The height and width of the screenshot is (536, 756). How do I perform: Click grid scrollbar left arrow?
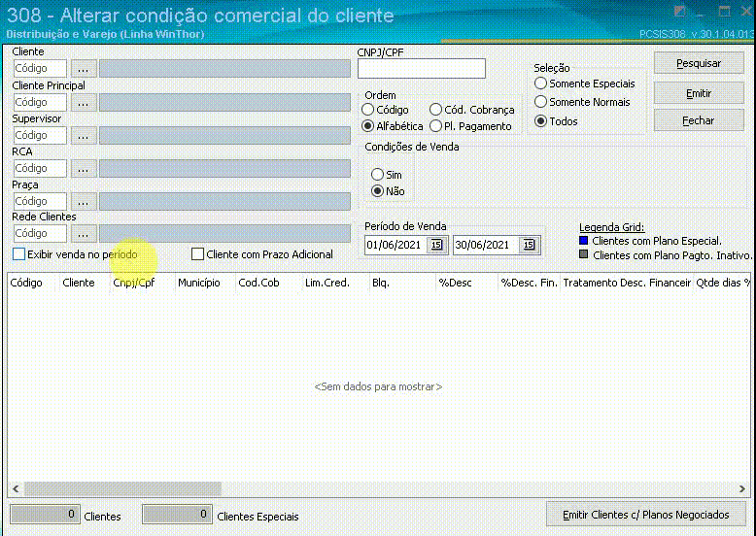click(x=16, y=488)
